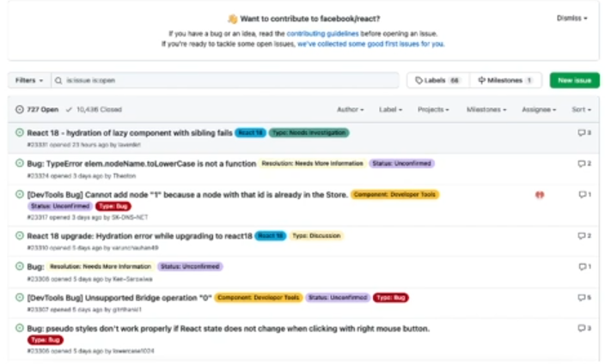Open comments icon on pseudo styles issue
Viewport: 605px width, 364px height.
pyautogui.click(x=584, y=328)
